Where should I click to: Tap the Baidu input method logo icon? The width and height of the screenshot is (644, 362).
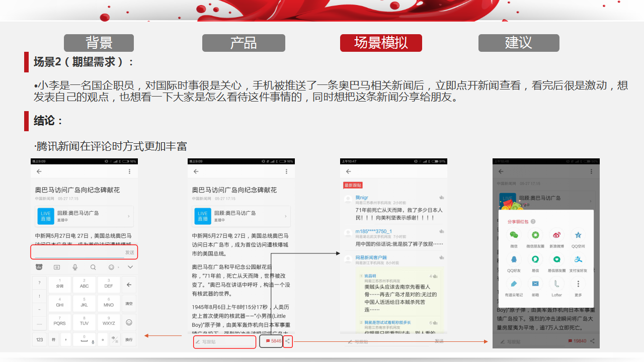point(39,267)
